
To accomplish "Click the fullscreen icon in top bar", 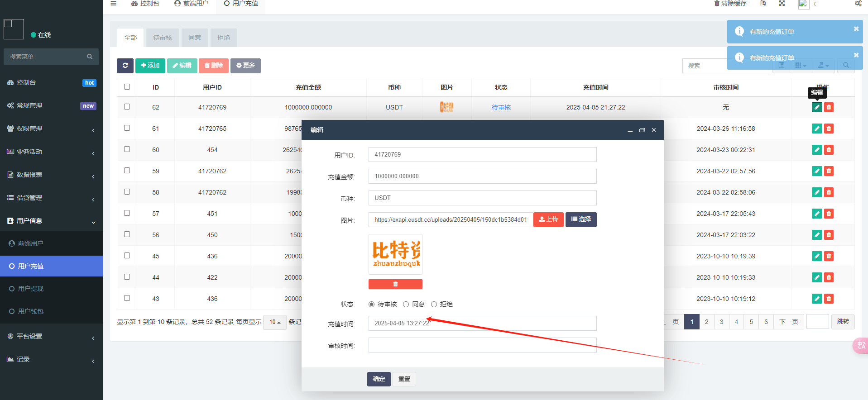I will [x=782, y=3].
